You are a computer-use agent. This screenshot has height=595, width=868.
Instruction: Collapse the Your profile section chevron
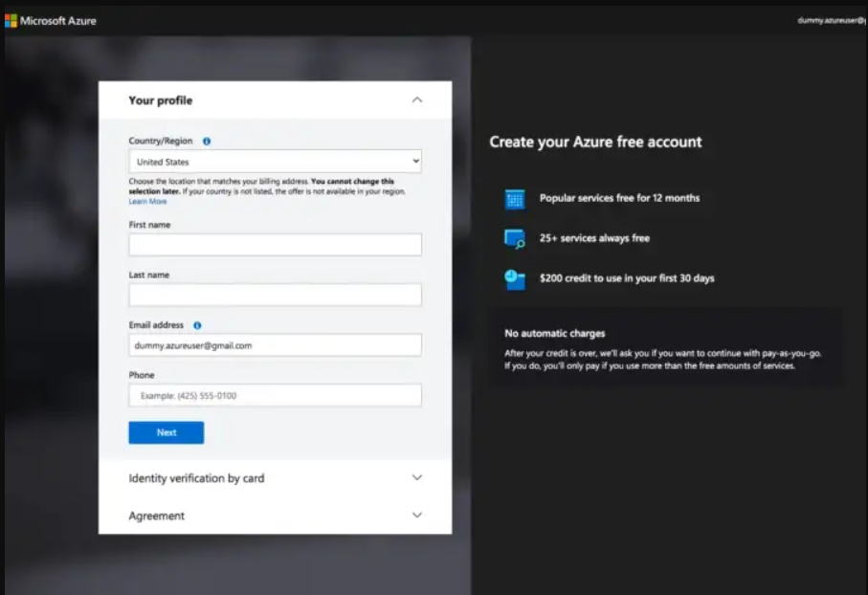(416, 99)
